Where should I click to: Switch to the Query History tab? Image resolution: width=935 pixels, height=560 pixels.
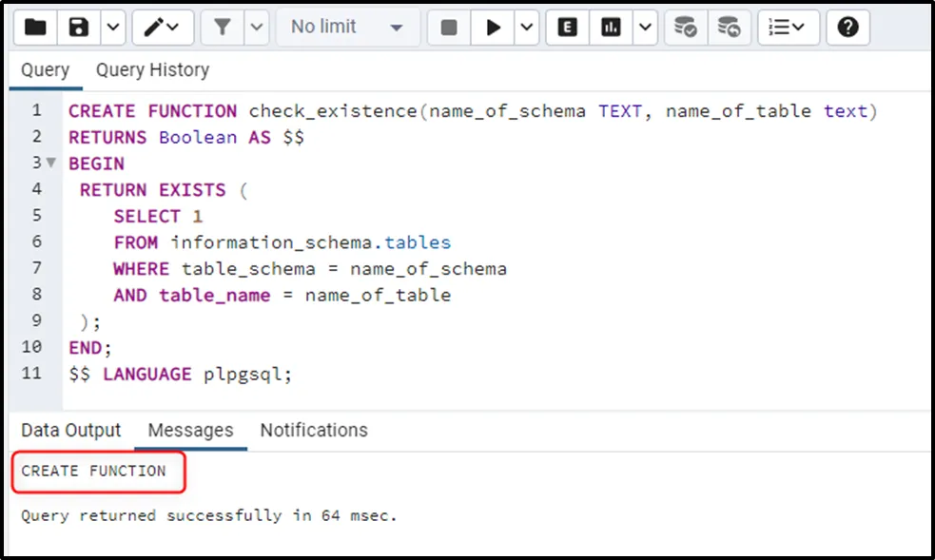tap(152, 70)
